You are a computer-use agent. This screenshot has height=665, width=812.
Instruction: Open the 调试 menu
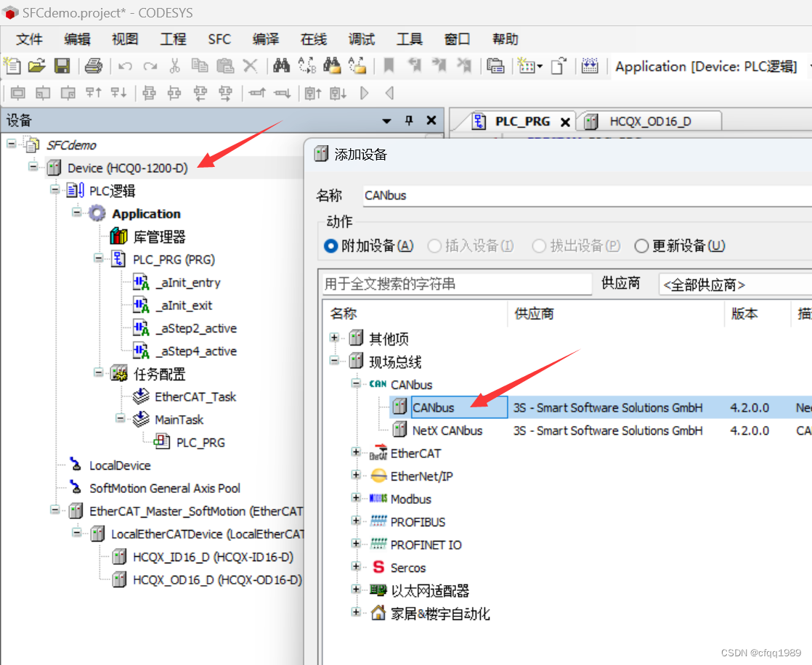click(362, 39)
